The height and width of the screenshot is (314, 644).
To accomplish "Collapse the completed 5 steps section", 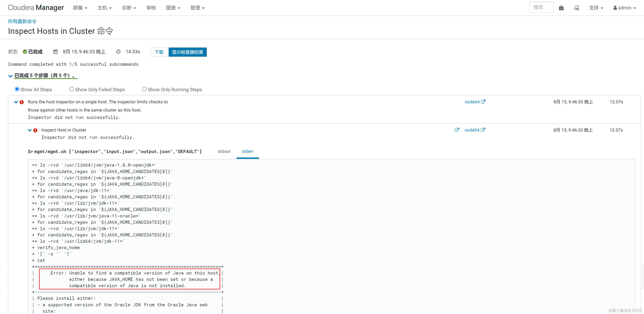I will [x=10, y=76].
